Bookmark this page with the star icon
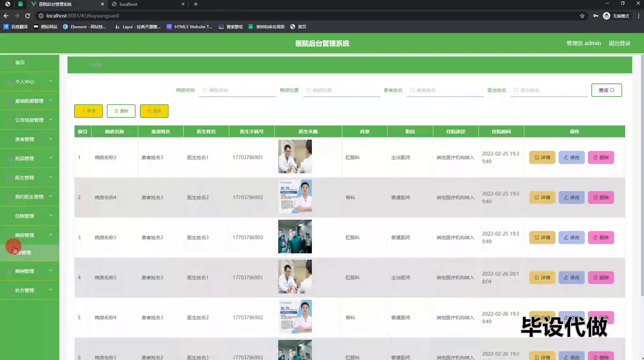 coord(582,16)
